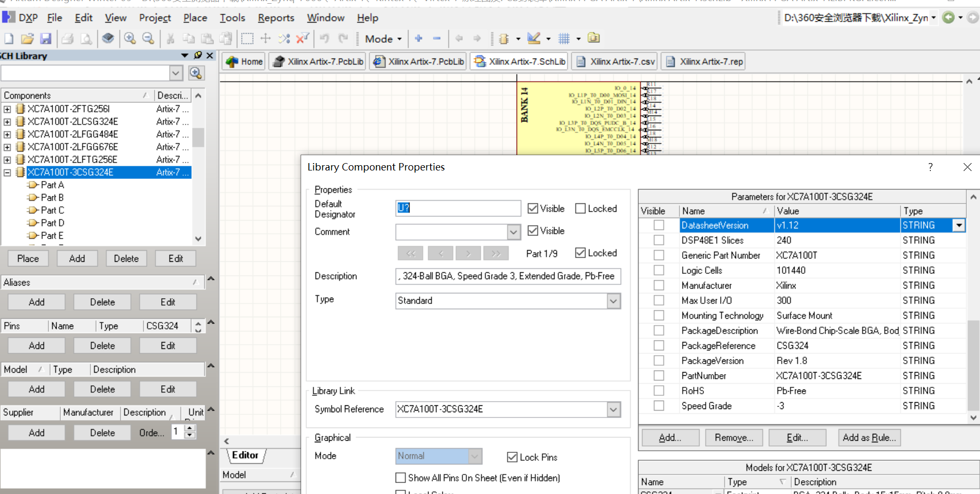The image size is (980, 494).
Task: Toggle Locked checkbox for Default Designator
Action: pyautogui.click(x=580, y=208)
